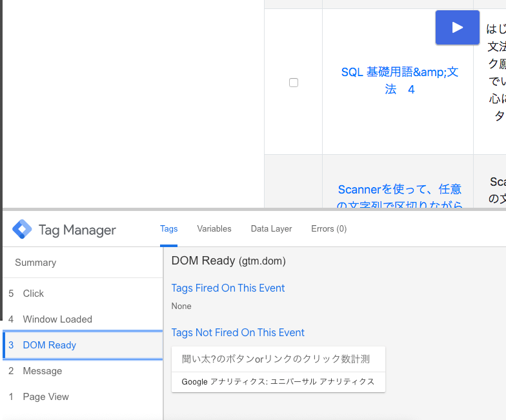Select Summary in the event list

[x=83, y=263]
